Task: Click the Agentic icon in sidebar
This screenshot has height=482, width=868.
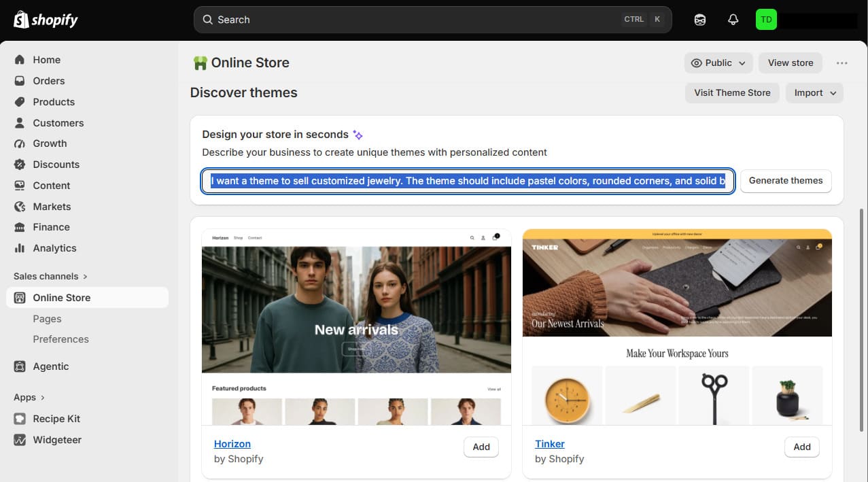Action: [20, 366]
